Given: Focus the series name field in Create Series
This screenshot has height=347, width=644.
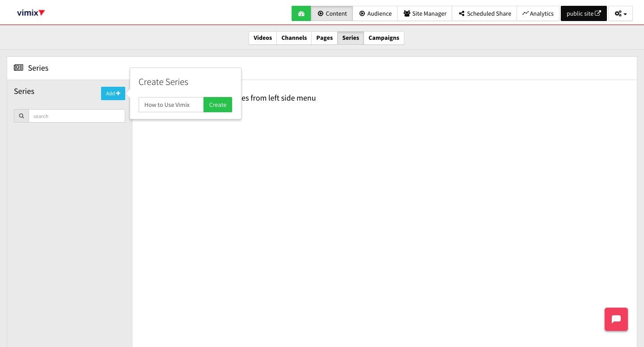Looking at the screenshot, I should tap(171, 105).
